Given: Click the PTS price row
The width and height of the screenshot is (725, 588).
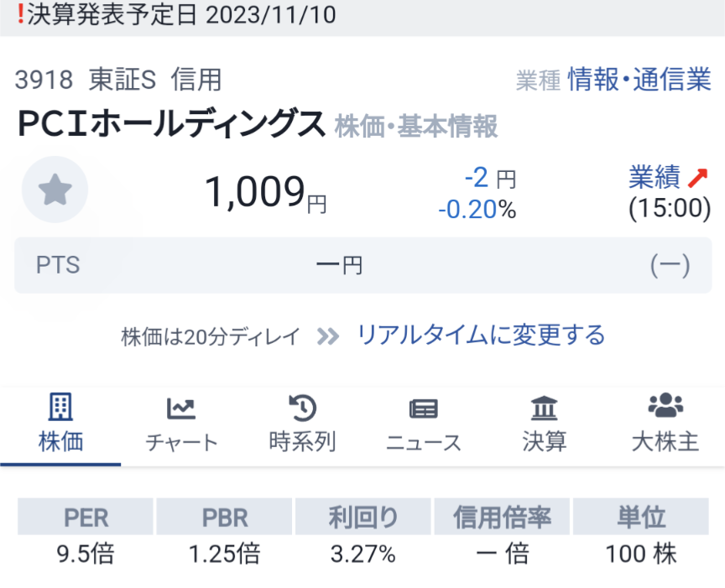Looking at the screenshot, I should coord(362,266).
